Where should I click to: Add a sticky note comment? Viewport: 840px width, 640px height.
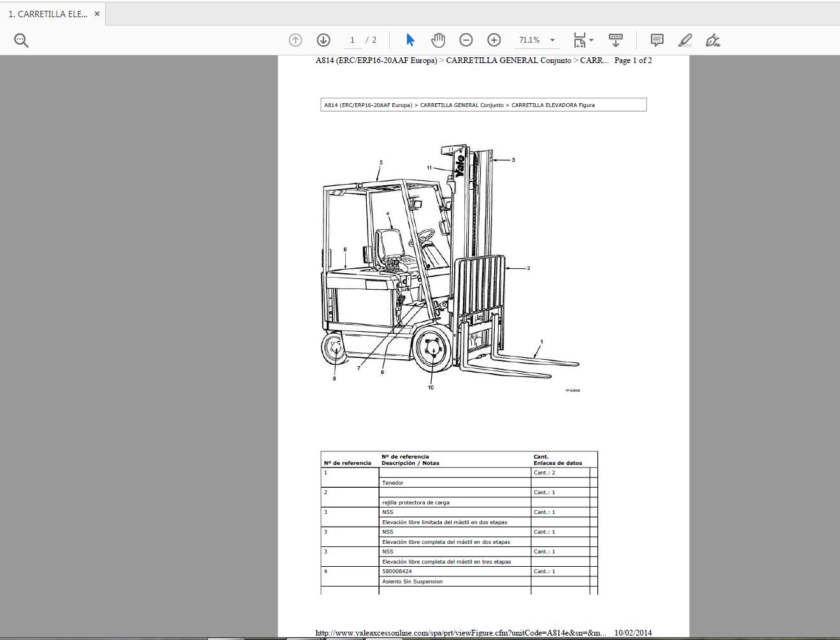(657, 40)
